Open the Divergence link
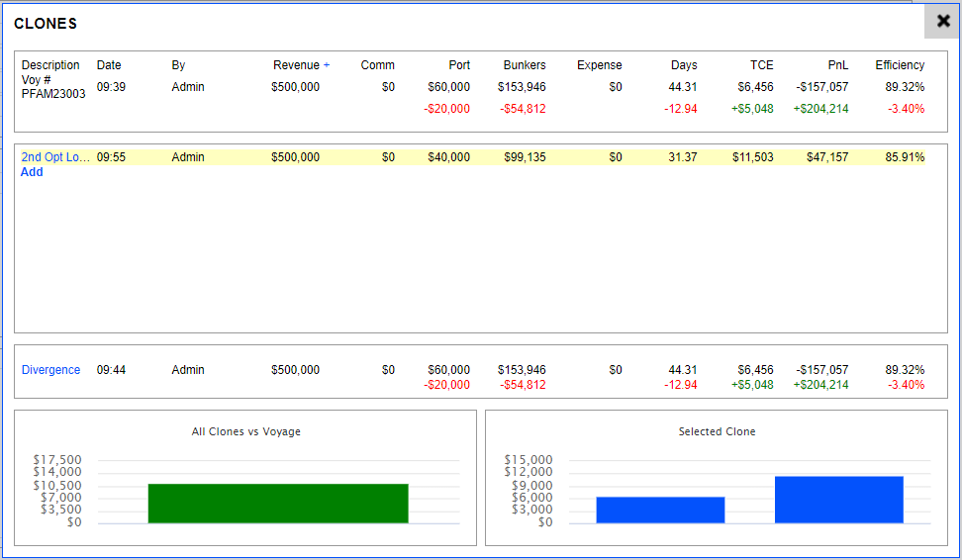962x560 pixels. click(50, 370)
